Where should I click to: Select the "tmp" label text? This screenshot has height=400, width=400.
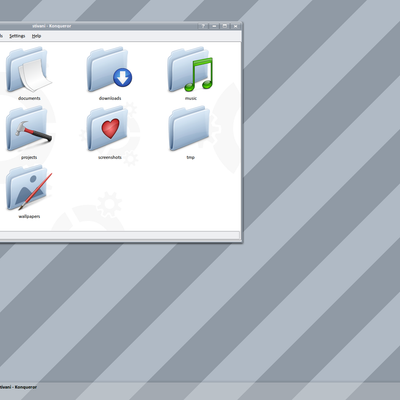pyautogui.click(x=191, y=157)
